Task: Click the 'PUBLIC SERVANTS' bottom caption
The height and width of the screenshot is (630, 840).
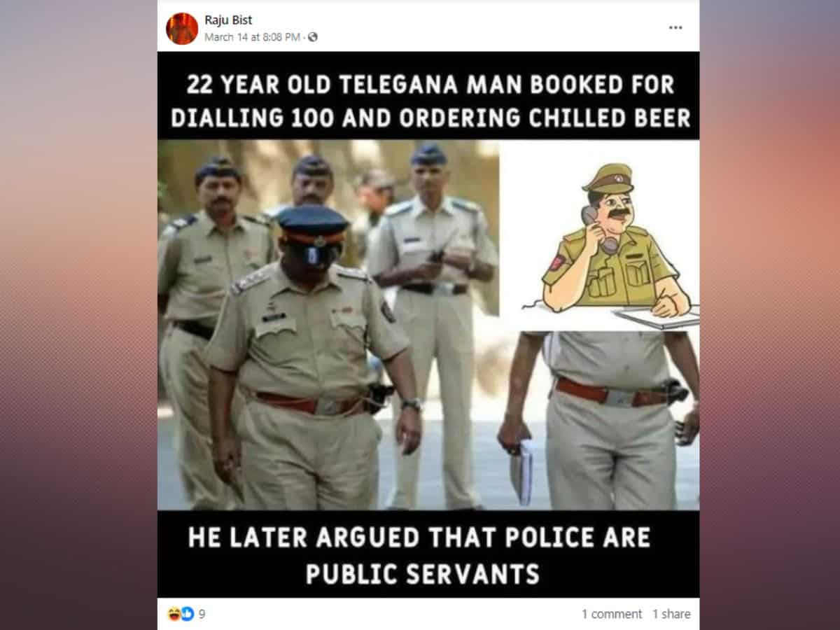Action: [x=422, y=574]
